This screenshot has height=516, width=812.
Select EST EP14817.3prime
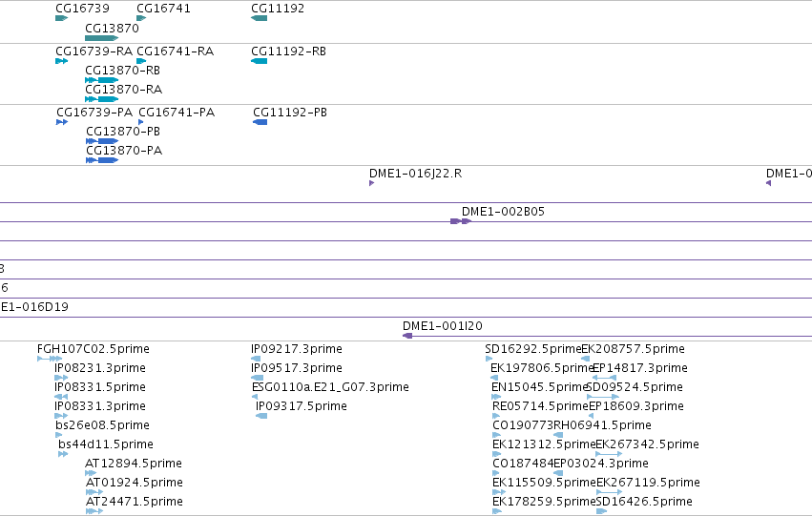click(639, 368)
